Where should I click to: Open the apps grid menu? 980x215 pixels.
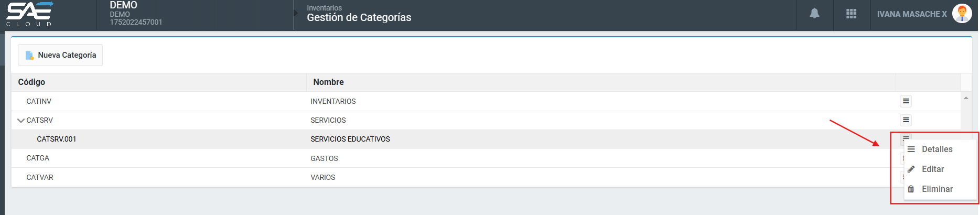(852, 14)
